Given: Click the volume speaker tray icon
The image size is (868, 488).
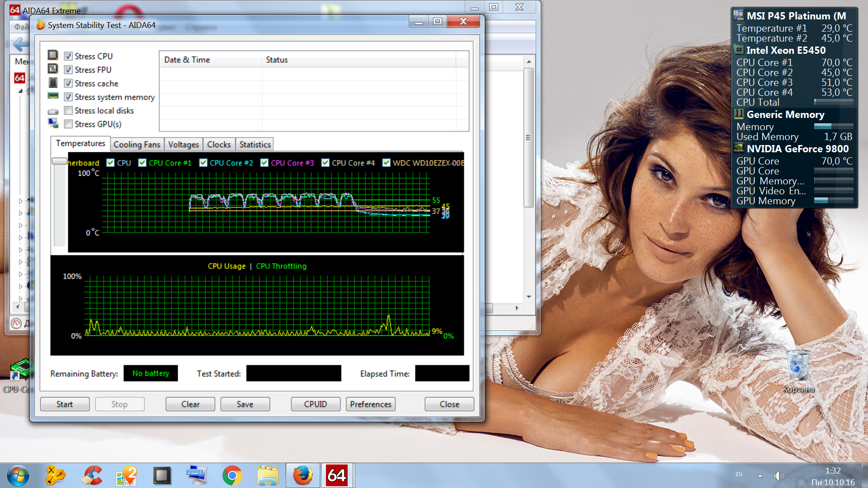Looking at the screenshot, I should pyautogui.click(x=778, y=475).
